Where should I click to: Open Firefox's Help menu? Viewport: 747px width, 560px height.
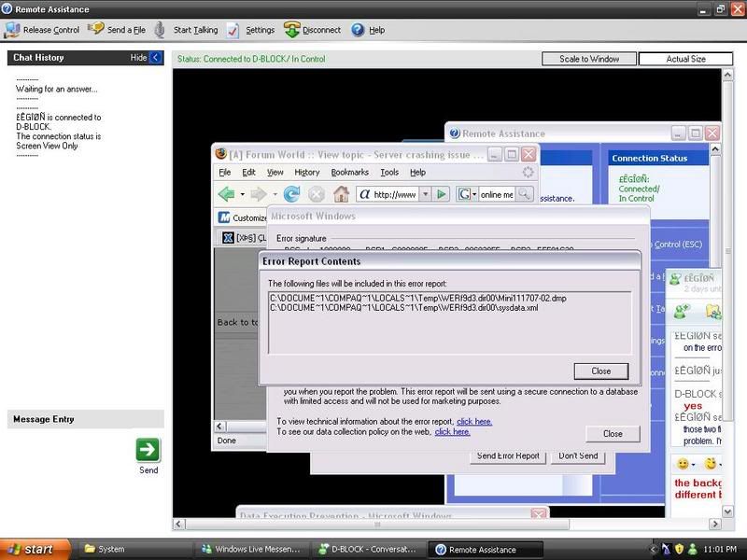point(417,173)
